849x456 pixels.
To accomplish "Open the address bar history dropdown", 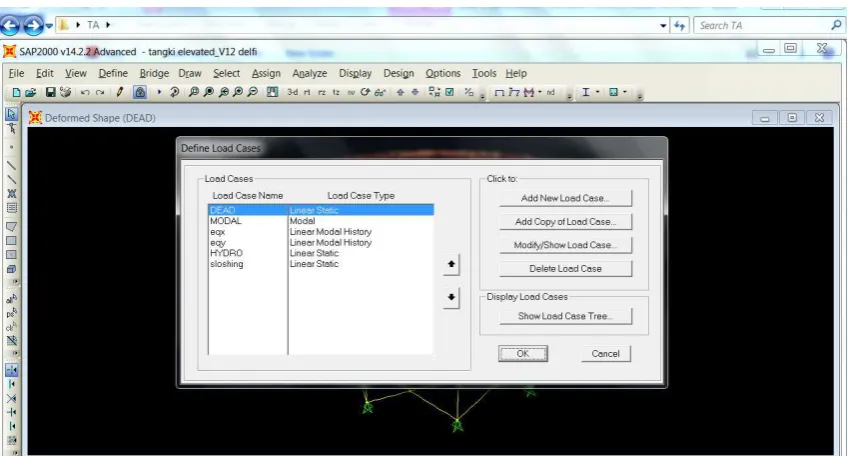I will click(x=663, y=25).
